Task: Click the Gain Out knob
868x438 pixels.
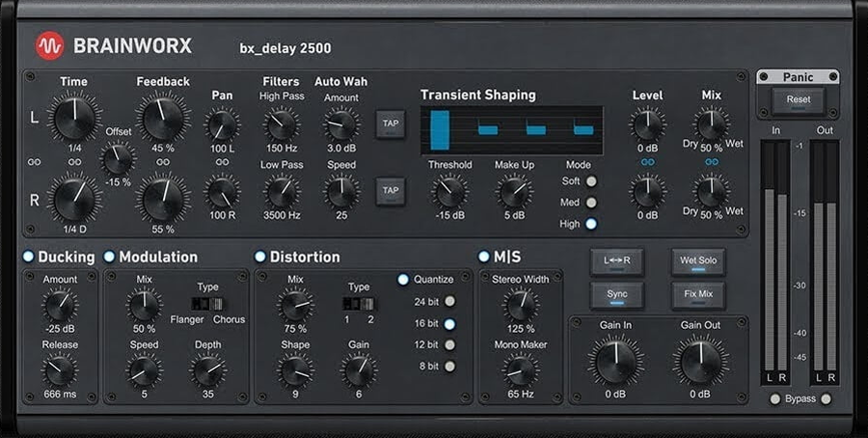Action: tap(700, 362)
